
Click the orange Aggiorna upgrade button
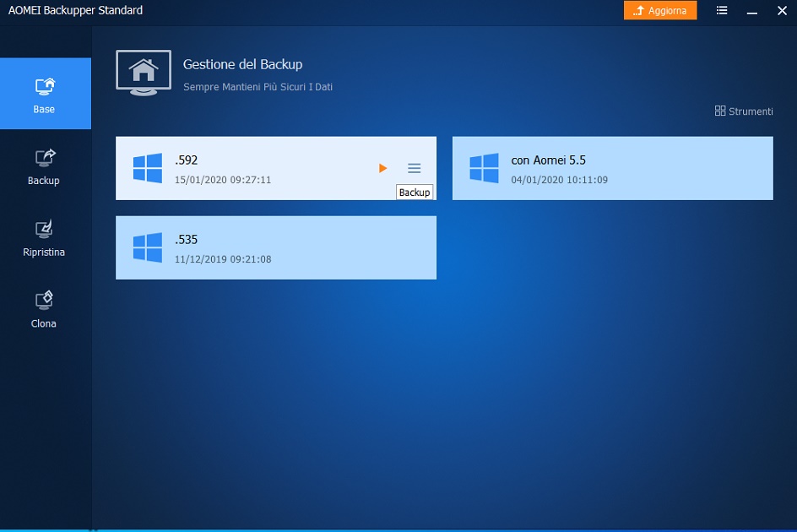(x=660, y=10)
